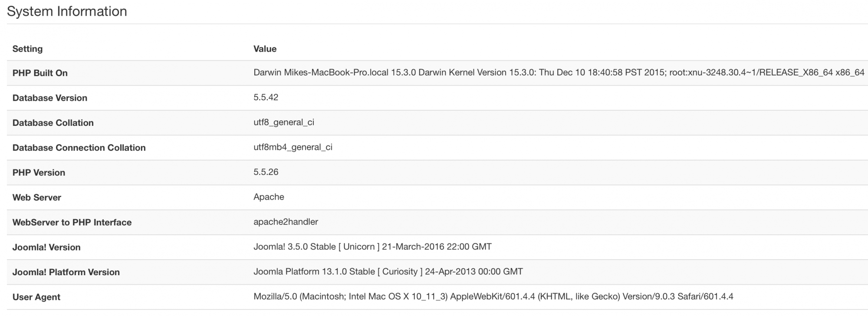Click the utf8_general_ci value
This screenshot has width=868, height=316.
[x=284, y=122]
